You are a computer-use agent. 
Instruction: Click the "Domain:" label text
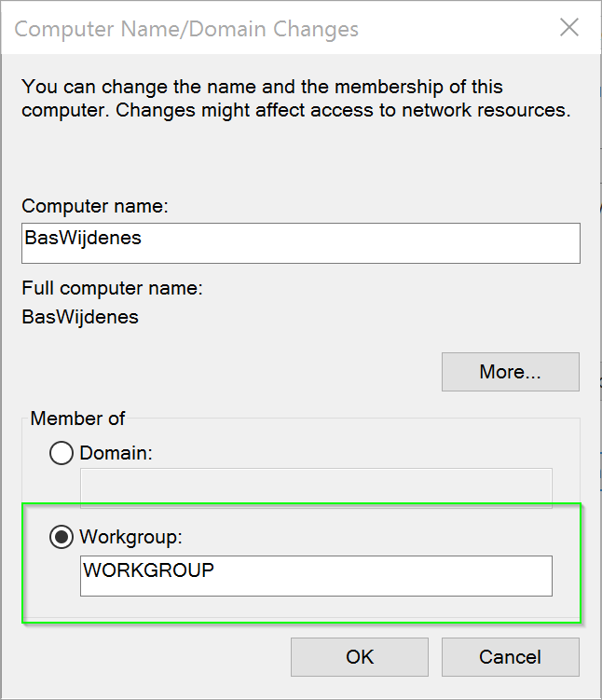coord(116,454)
